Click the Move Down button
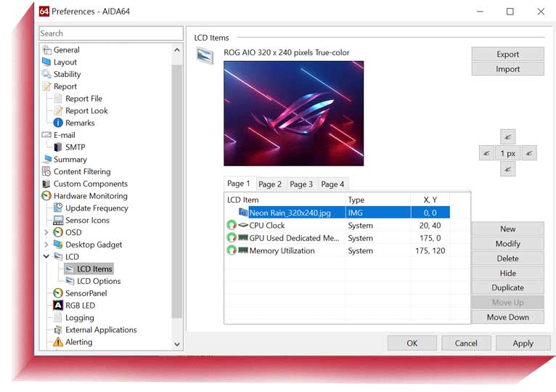This screenshot has width=556, height=392. click(507, 317)
